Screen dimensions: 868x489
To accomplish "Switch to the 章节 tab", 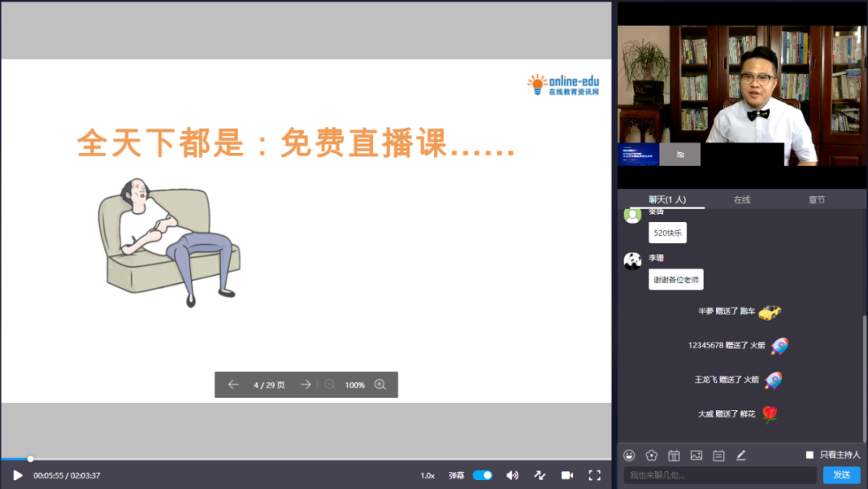I will (x=817, y=199).
